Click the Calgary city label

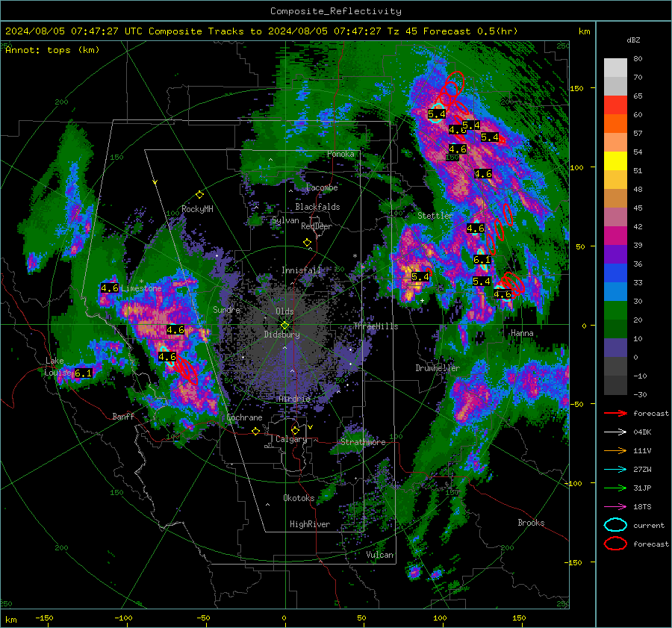pyautogui.click(x=291, y=439)
